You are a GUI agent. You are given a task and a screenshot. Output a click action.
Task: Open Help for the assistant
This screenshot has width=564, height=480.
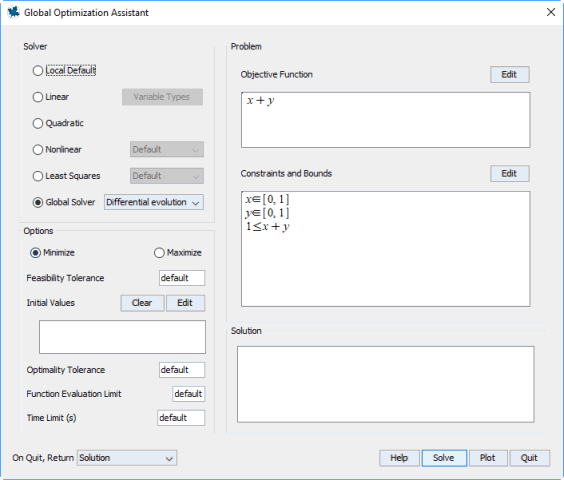point(399,458)
